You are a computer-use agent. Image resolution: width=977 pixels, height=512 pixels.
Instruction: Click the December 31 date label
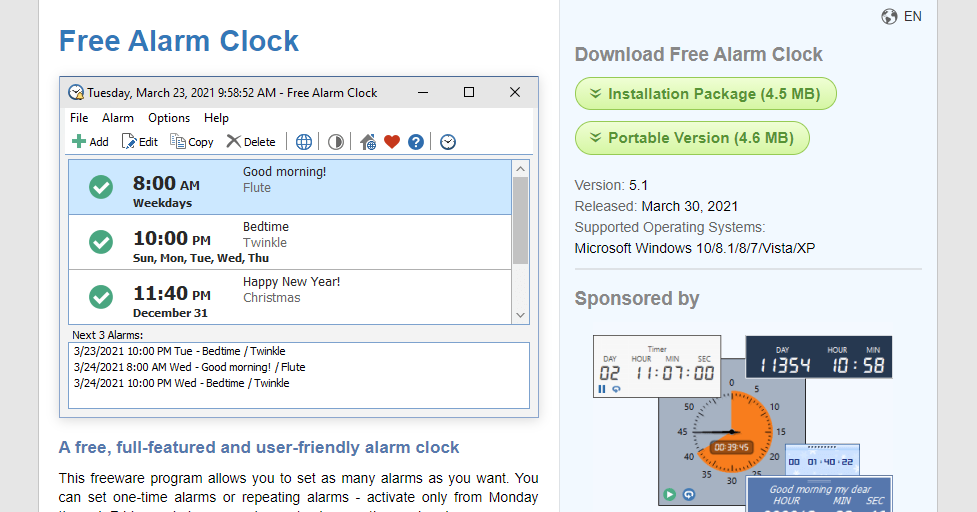click(170, 313)
